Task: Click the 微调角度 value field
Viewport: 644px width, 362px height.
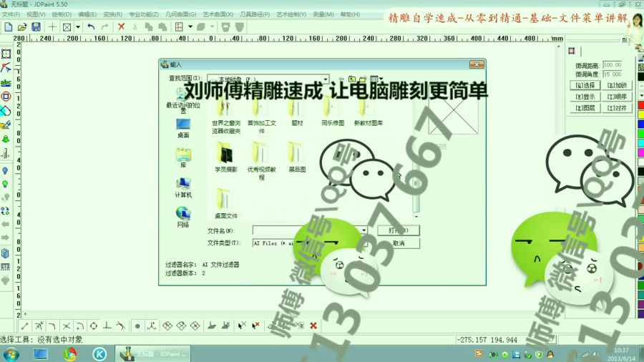Action: [x=613, y=74]
